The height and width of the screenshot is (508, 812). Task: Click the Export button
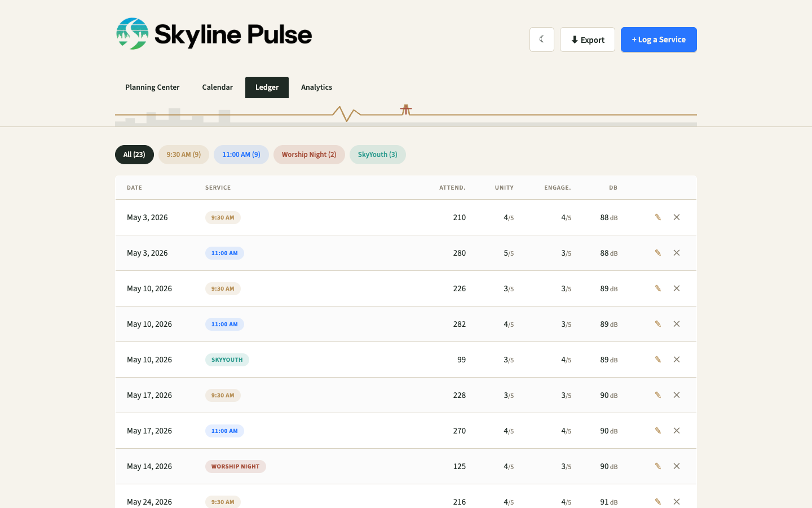(x=588, y=40)
